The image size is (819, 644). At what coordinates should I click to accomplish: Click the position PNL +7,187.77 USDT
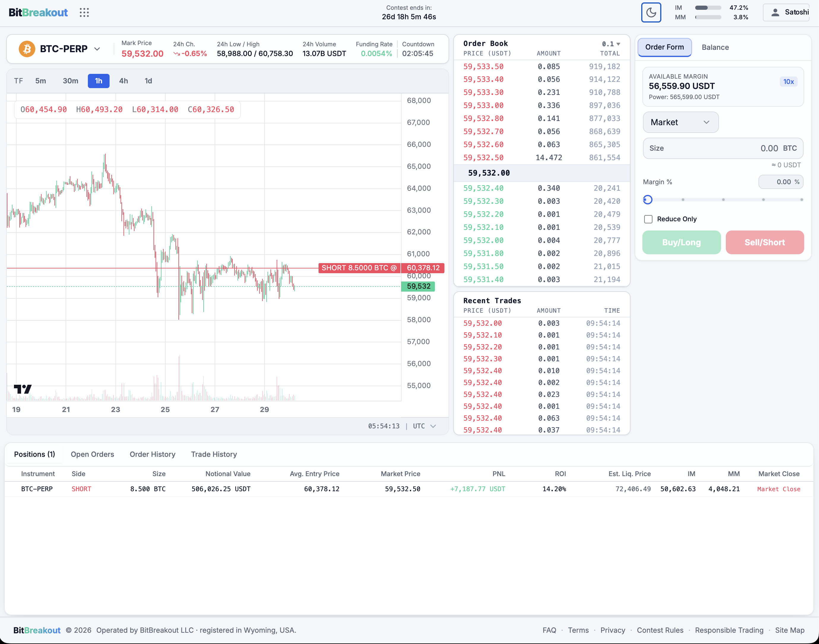(478, 489)
